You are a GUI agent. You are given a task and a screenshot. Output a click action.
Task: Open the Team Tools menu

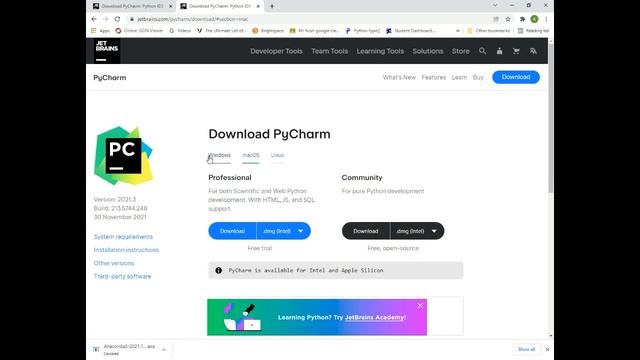329,51
